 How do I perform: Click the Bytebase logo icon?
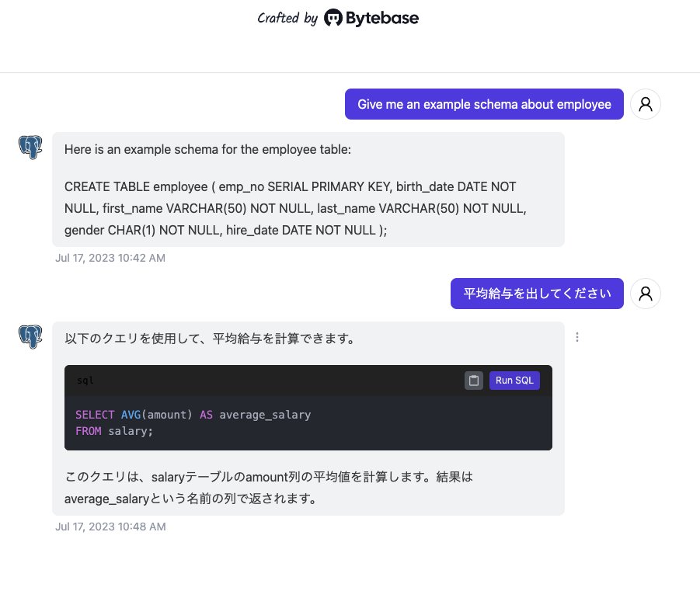click(x=333, y=18)
